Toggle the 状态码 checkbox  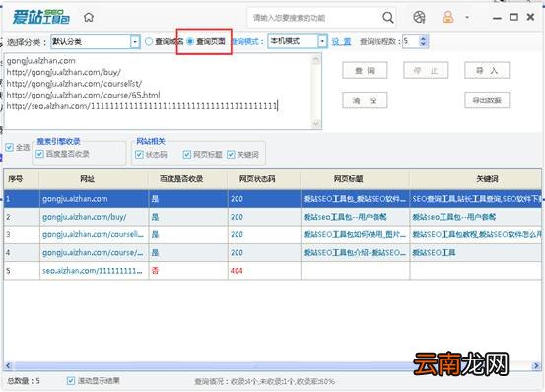tap(139, 155)
